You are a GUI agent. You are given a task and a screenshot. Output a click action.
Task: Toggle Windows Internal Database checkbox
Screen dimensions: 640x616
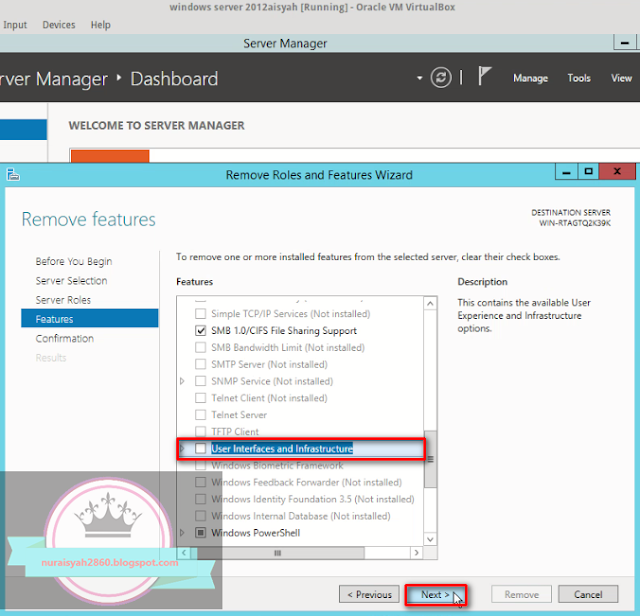pyautogui.click(x=200, y=516)
